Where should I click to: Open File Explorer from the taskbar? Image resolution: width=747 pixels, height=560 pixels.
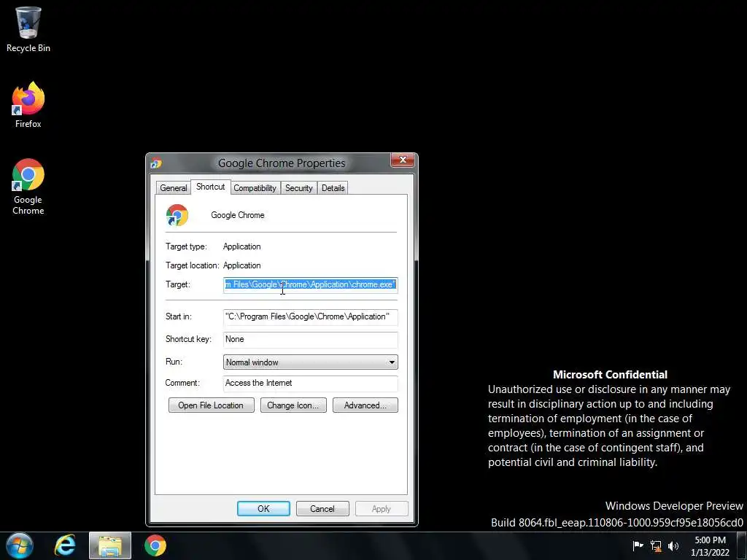[x=110, y=545]
